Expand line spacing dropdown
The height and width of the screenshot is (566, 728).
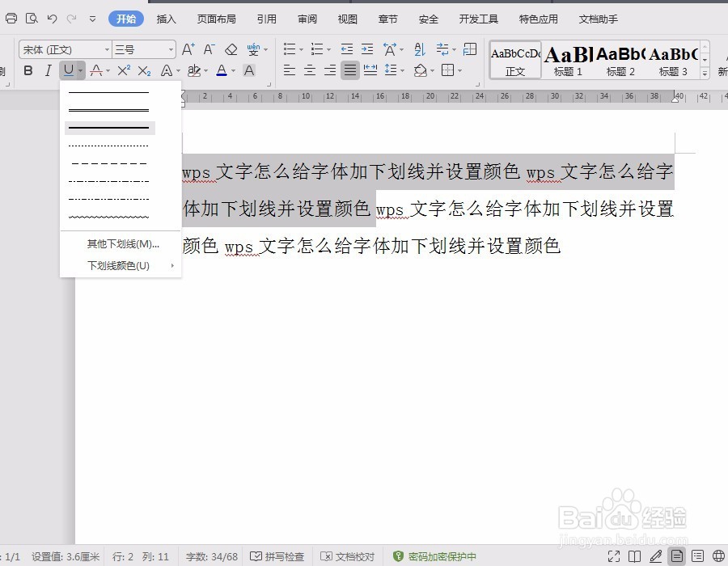(x=402, y=71)
